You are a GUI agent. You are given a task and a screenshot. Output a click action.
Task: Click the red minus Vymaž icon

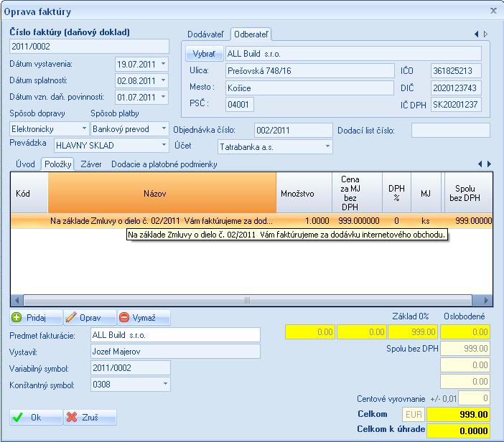click(x=124, y=317)
